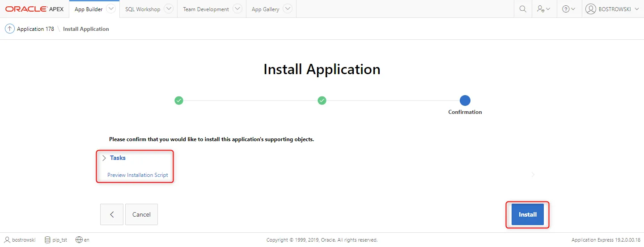Click the globe language icon in footer
The height and width of the screenshot is (247, 644).
coord(79,240)
